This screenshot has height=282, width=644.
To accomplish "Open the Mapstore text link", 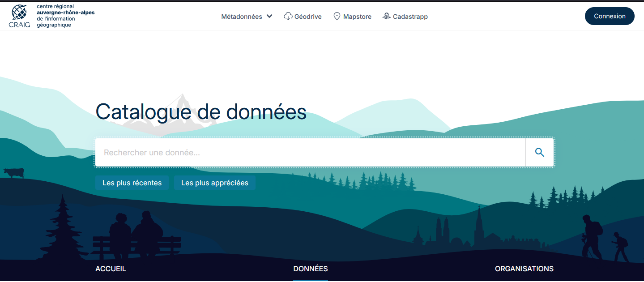I will click(357, 17).
